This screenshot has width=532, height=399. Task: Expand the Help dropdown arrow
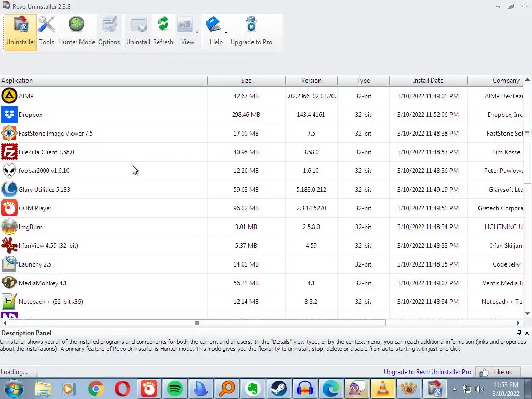[x=225, y=32]
